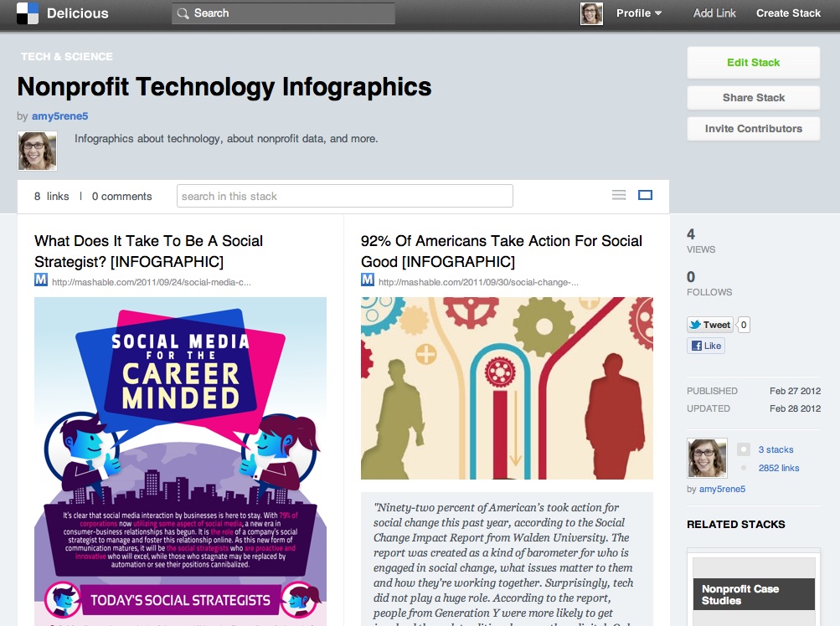Click the 2852 links link
Image resolution: width=840 pixels, height=626 pixels.
tap(779, 468)
